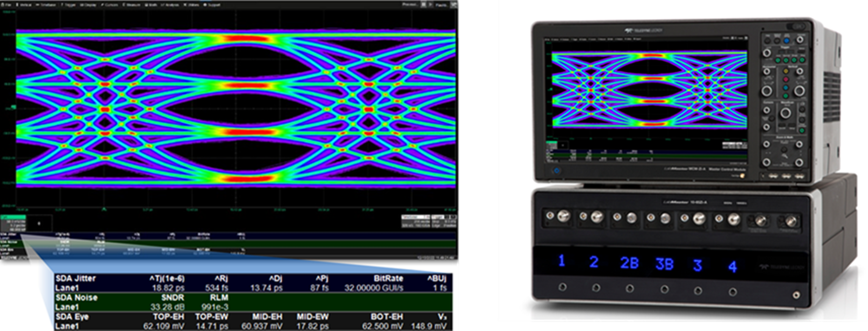Click the TOP-EH value 62.109 mV

(x=164, y=326)
